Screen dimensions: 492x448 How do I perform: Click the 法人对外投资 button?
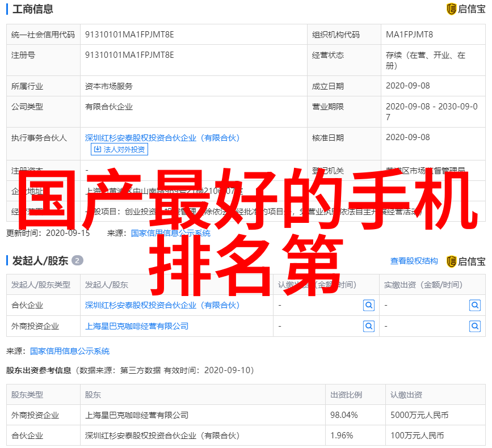click(x=119, y=149)
